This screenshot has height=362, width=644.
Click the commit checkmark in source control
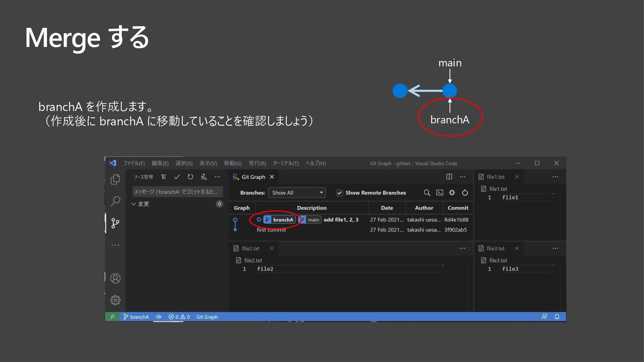pyautogui.click(x=177, y=177)
